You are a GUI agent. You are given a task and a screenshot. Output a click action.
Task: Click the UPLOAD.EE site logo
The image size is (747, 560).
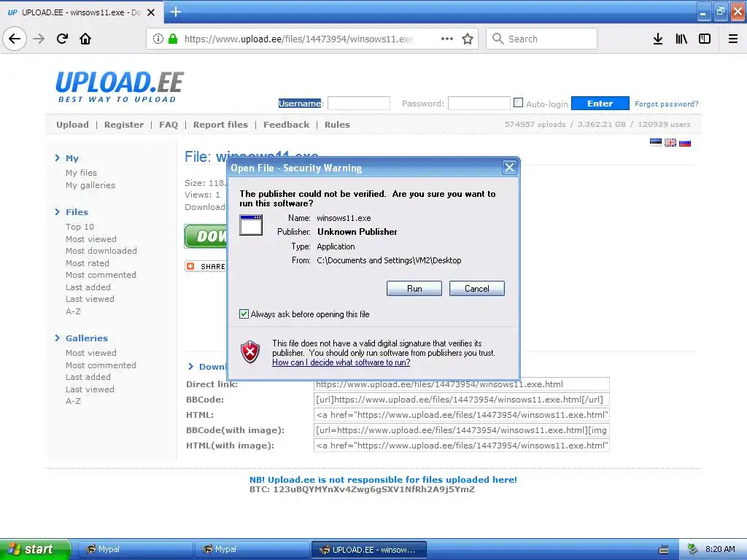coord(120,86)
